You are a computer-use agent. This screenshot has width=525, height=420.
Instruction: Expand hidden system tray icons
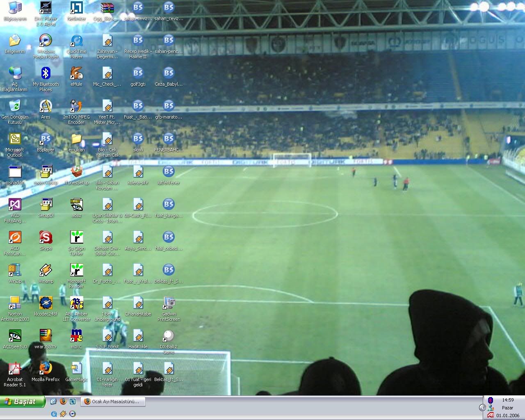click(x=482, y=407)
